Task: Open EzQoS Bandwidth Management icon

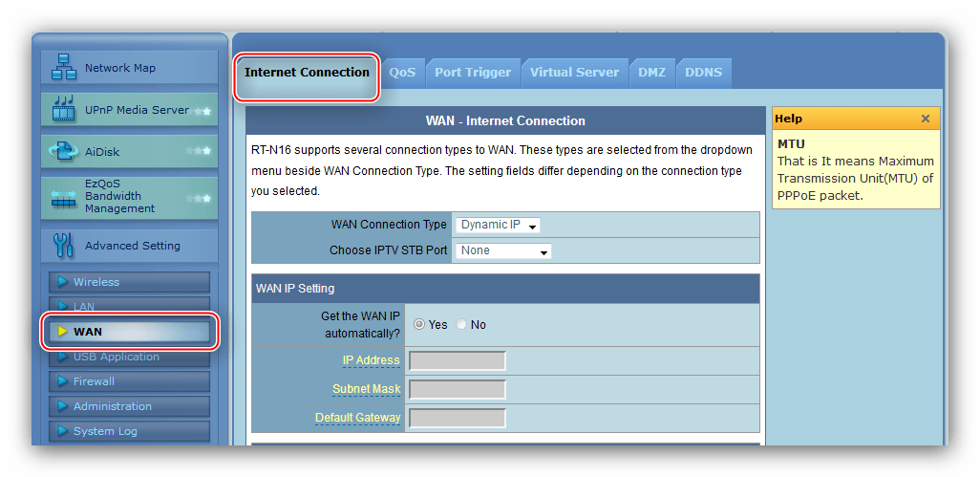Action: coord(63,195)
